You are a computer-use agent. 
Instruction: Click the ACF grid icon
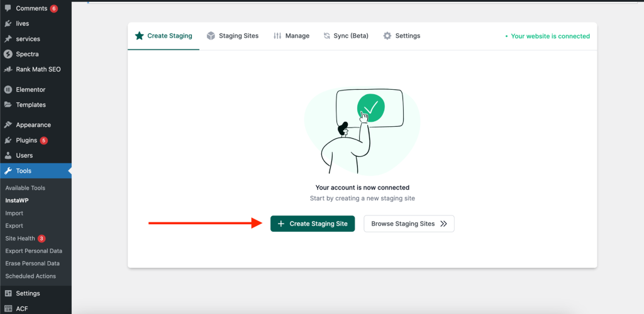(8, 308)
